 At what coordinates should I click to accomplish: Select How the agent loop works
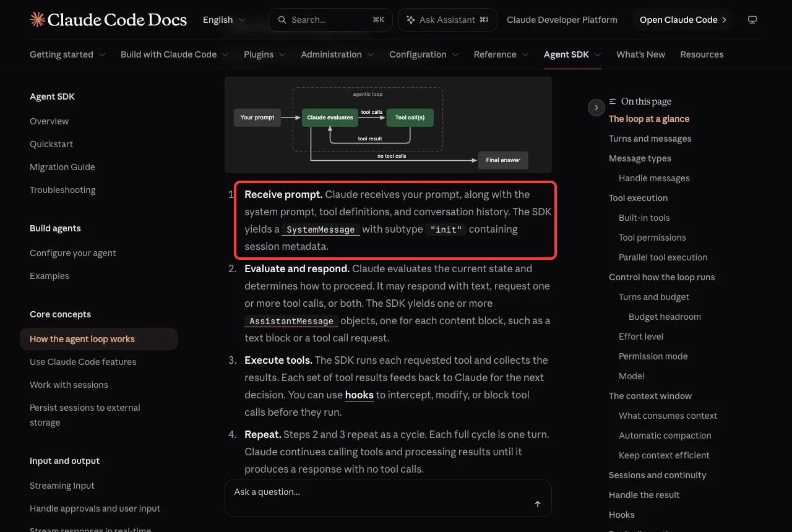[x=99, y=339]
